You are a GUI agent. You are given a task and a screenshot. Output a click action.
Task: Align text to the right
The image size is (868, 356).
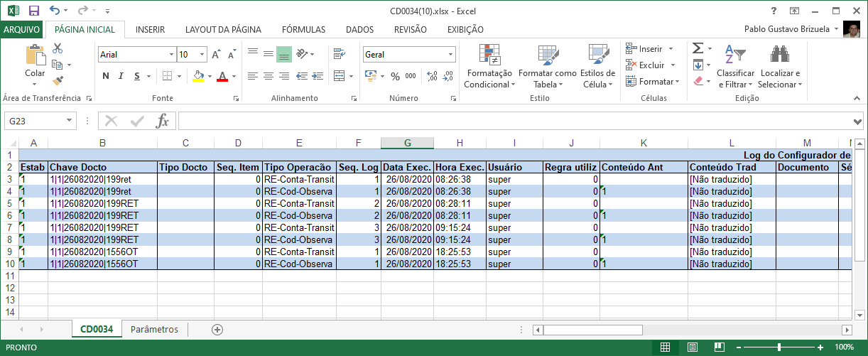pos(284,76)
